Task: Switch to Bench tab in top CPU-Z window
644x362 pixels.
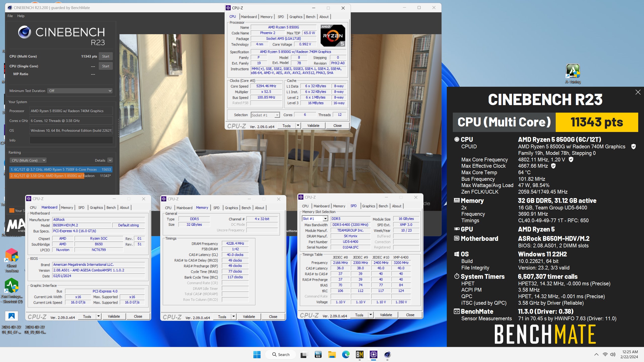Action: pyautogui.click(x=310, y=17)
